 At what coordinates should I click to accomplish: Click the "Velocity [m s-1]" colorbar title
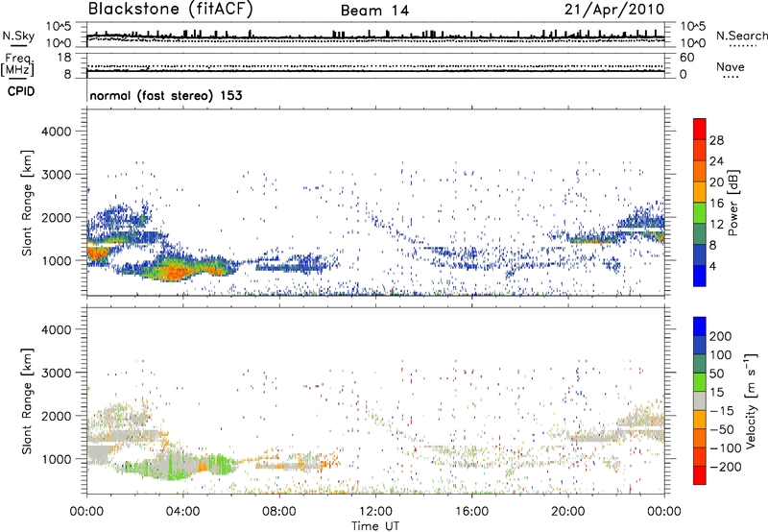751,400
